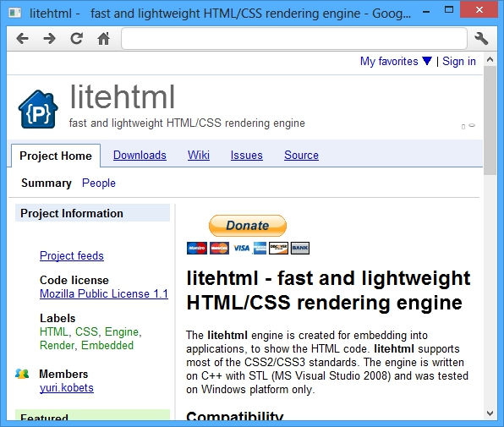Select the Project Home tab
This screenshot has height=427, width=504.
point(56,156)
